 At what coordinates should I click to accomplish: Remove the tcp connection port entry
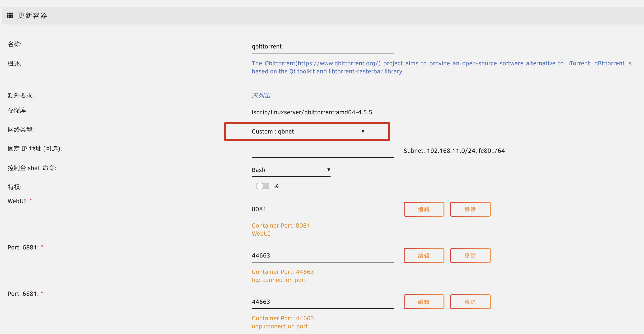[x=470, y=255]
